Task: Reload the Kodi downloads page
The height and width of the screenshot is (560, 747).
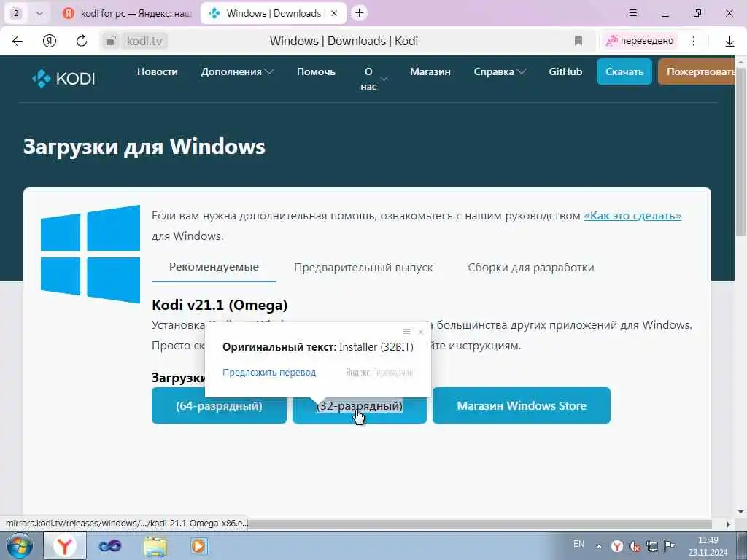Action: coord(82,41)
